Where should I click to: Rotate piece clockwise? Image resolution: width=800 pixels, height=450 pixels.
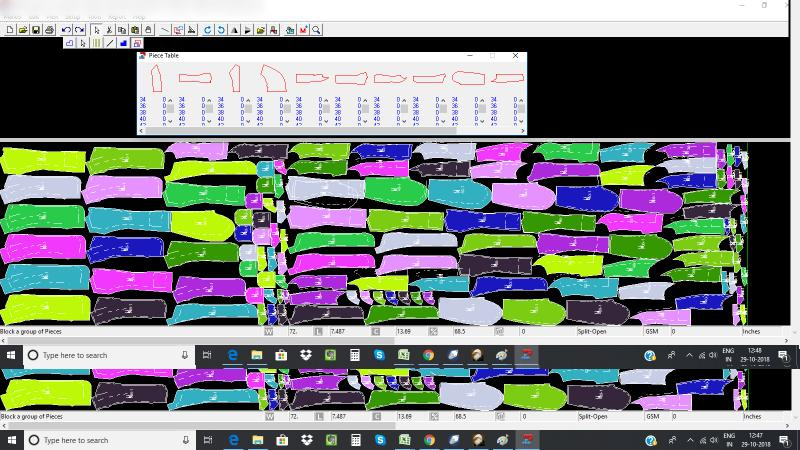click(208, 30)
